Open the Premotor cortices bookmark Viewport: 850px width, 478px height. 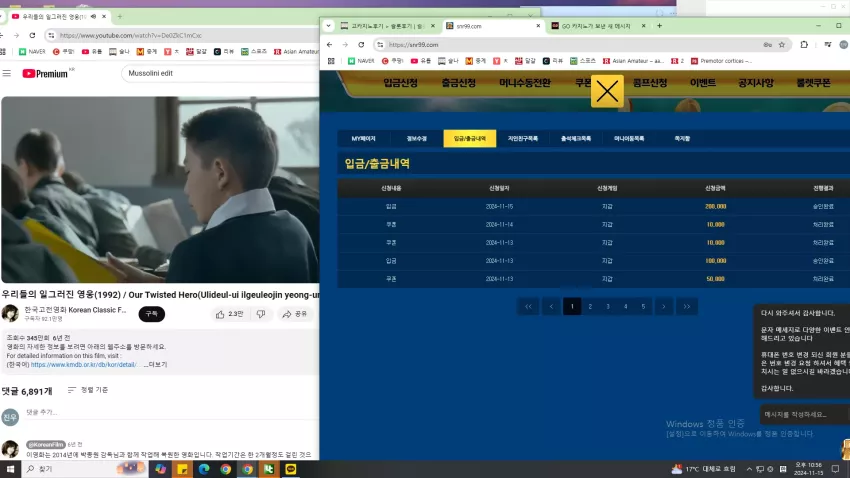point(721,61)
